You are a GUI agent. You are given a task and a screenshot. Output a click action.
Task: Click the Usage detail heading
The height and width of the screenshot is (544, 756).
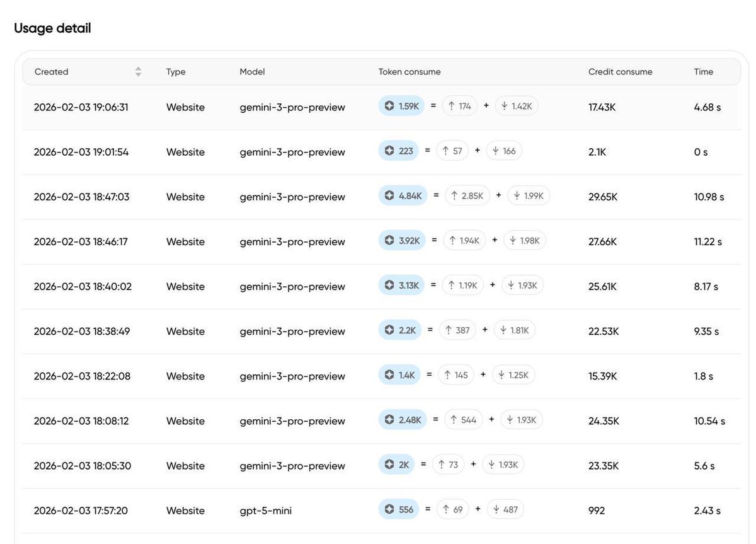(x=52, y=28)
